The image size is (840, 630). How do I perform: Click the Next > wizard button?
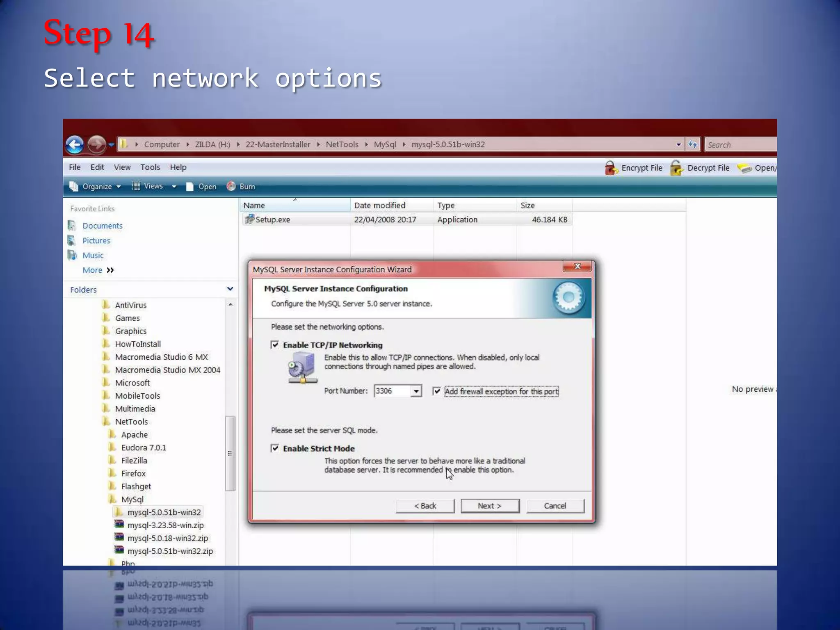coord(490,506)
